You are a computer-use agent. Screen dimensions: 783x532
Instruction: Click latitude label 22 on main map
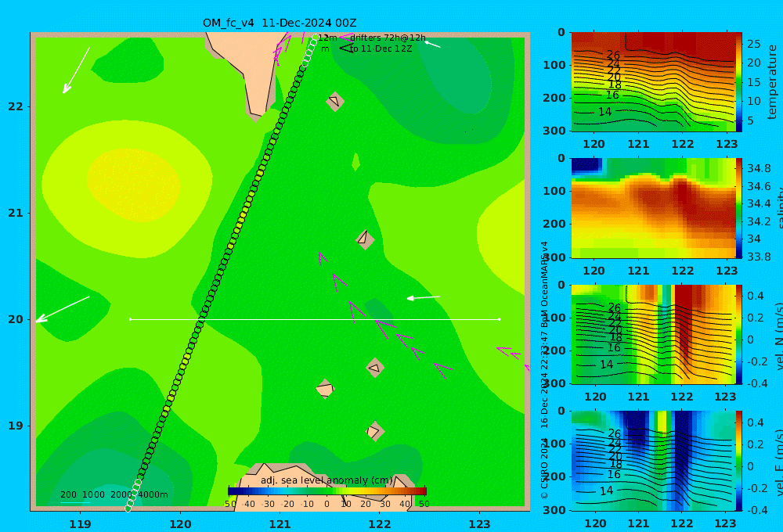(16, 106)
